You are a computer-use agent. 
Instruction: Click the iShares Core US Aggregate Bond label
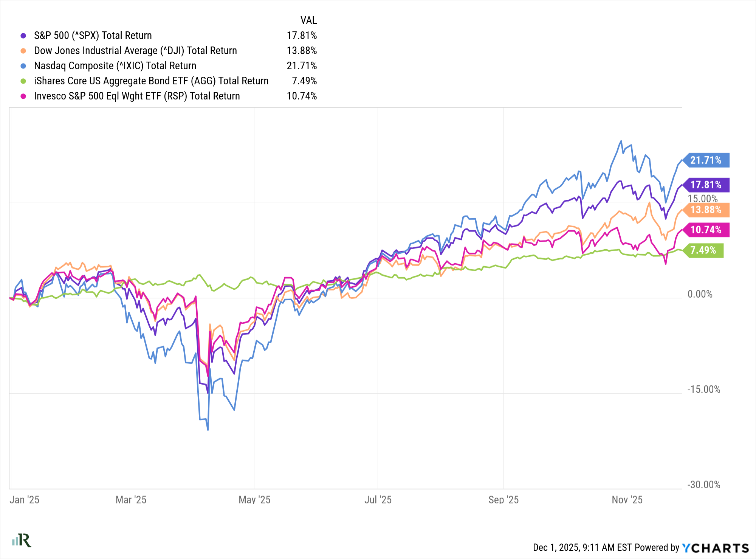pyautogui.click(x=151, y=81)
